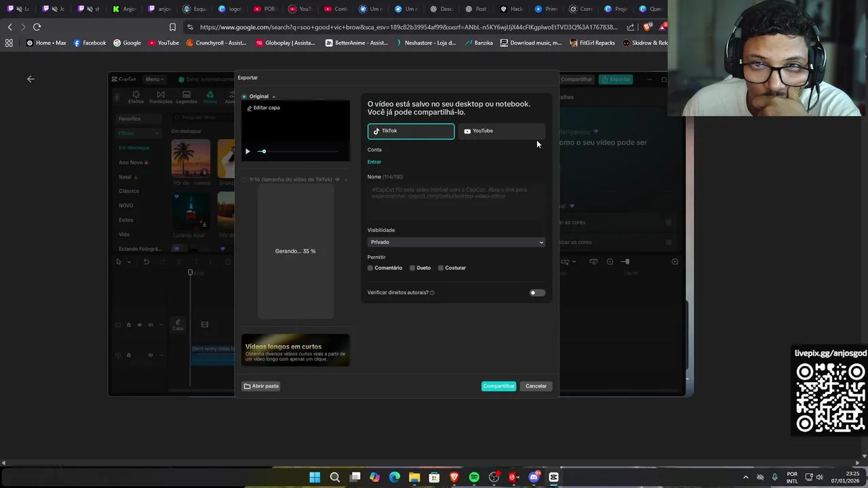Screen dimensions: 868x488
Task: Open Discord from the taskbar
Action: coord(534,477)
